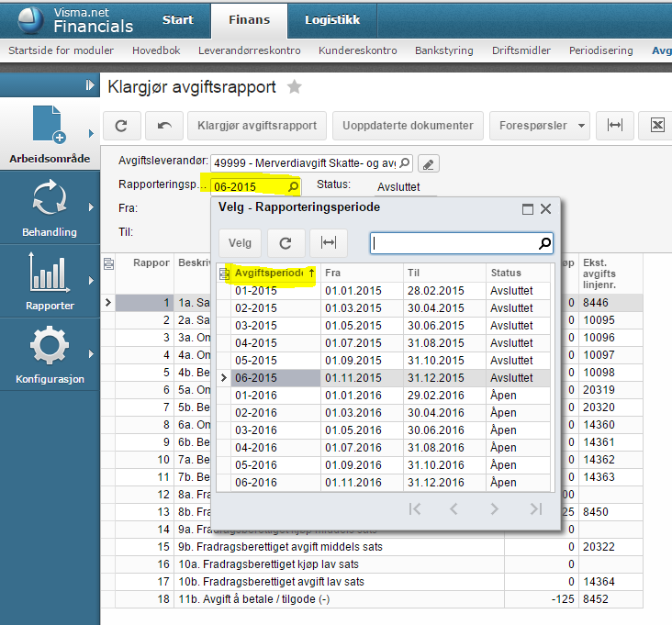This screenshot has height=625, width=672.
Task: Mark page as favorite with star icon
Action: pyautogui.click(x=294, y=87)
